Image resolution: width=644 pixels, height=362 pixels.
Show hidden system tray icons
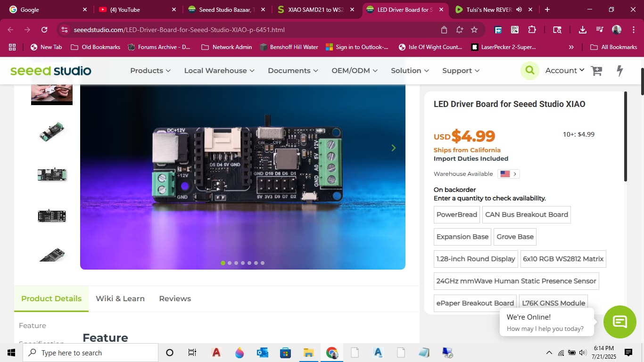click(549, 353)
